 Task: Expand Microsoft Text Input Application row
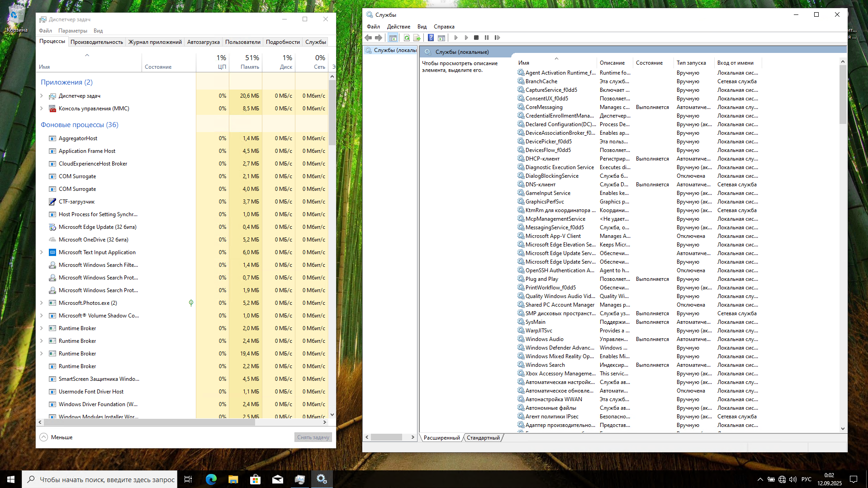pos(42,252)
